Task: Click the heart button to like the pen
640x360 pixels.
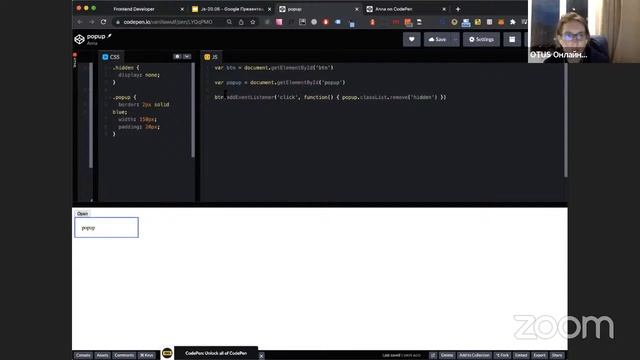Action: (411, 40)
